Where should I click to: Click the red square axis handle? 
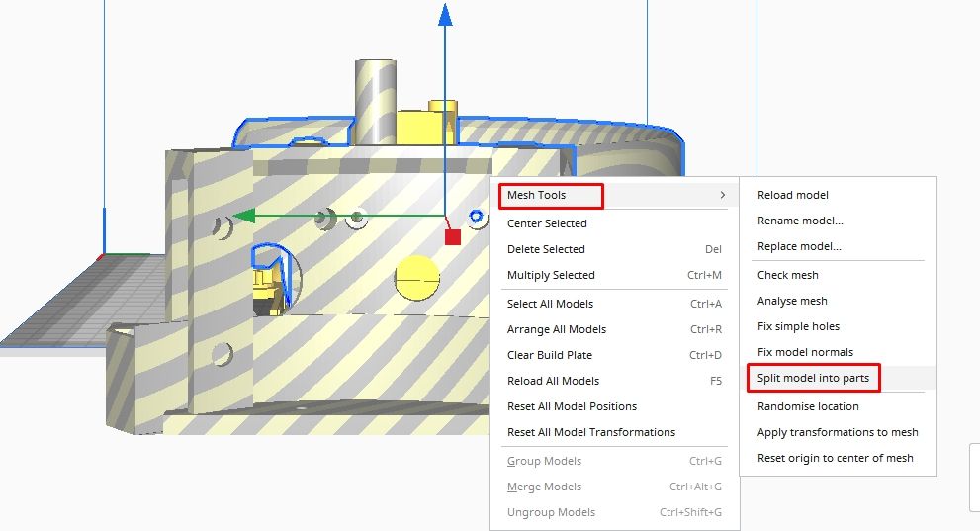(x=453, y=236)
